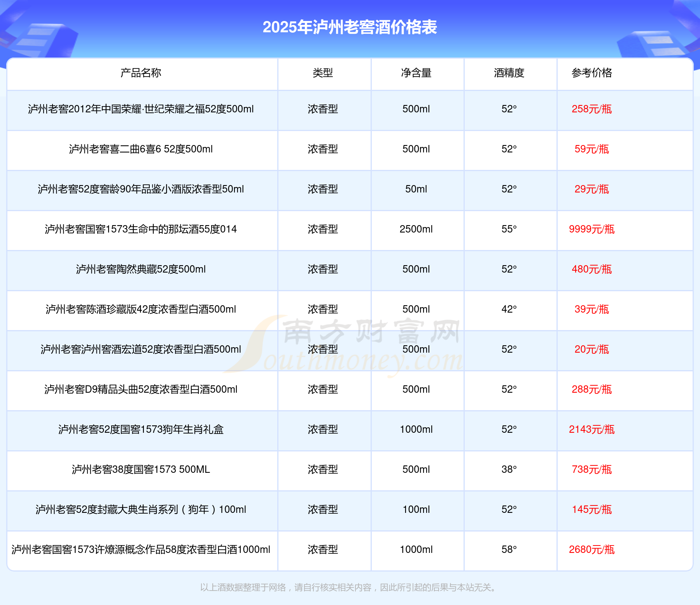Click the price 9999元/瓶
700x605 pixels.
coord(592,229)
